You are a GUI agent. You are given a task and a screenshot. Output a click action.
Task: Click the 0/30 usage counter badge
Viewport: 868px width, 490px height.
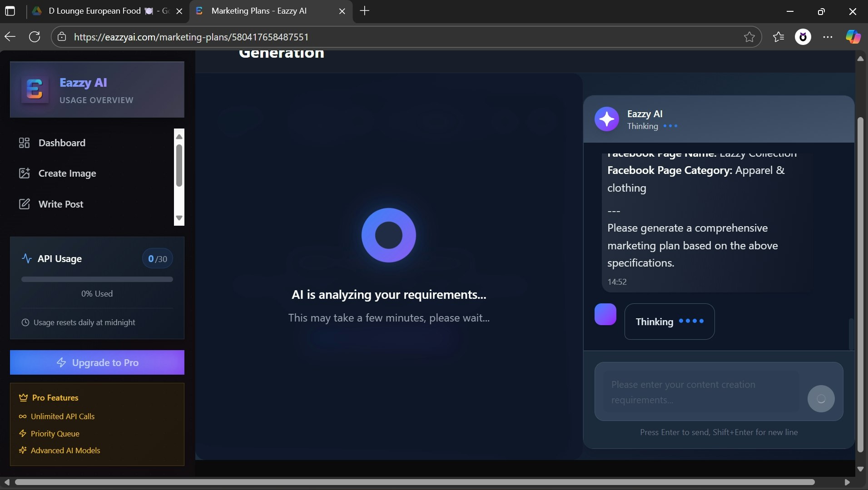click(x=157, y=259)
